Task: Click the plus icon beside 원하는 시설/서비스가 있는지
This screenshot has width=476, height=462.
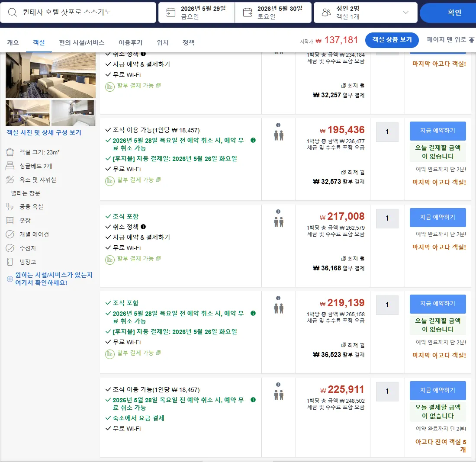Action: (10, 279)
